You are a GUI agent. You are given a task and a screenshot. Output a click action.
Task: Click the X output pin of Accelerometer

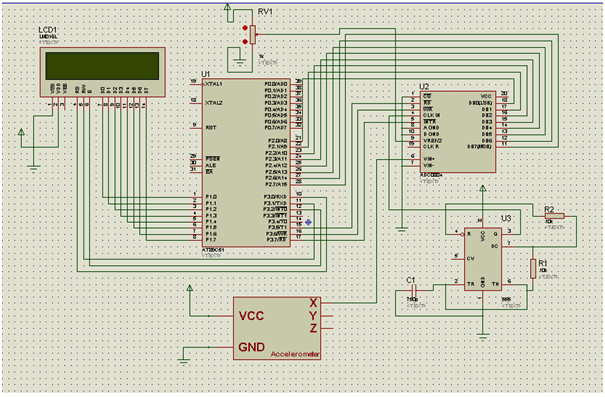326,303
